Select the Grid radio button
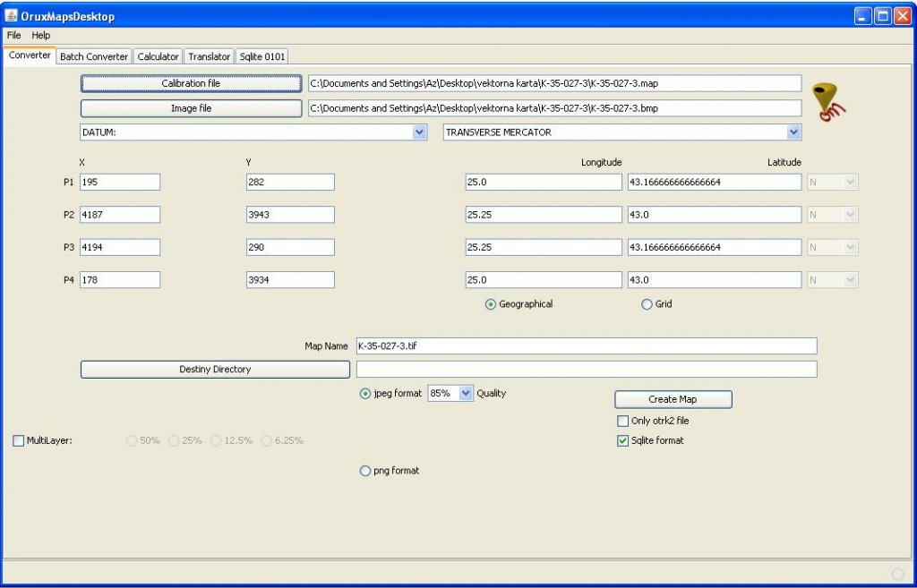The image size is (917, 588). 647,304
